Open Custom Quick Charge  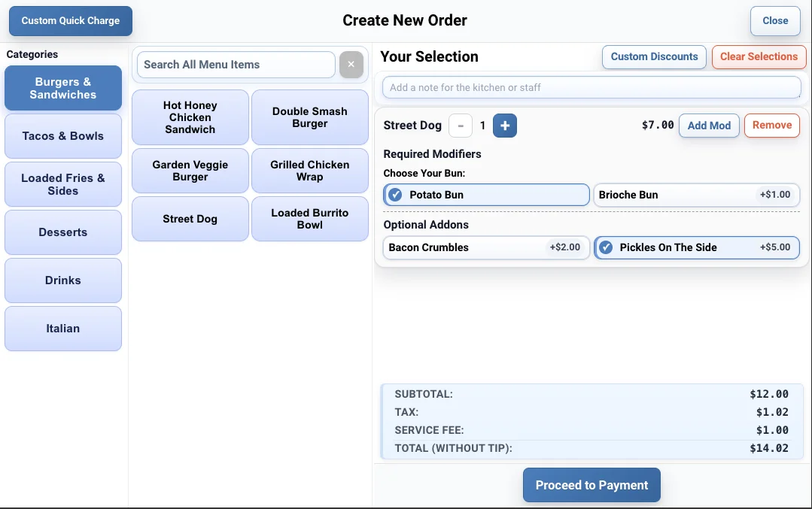coord(71,21)
